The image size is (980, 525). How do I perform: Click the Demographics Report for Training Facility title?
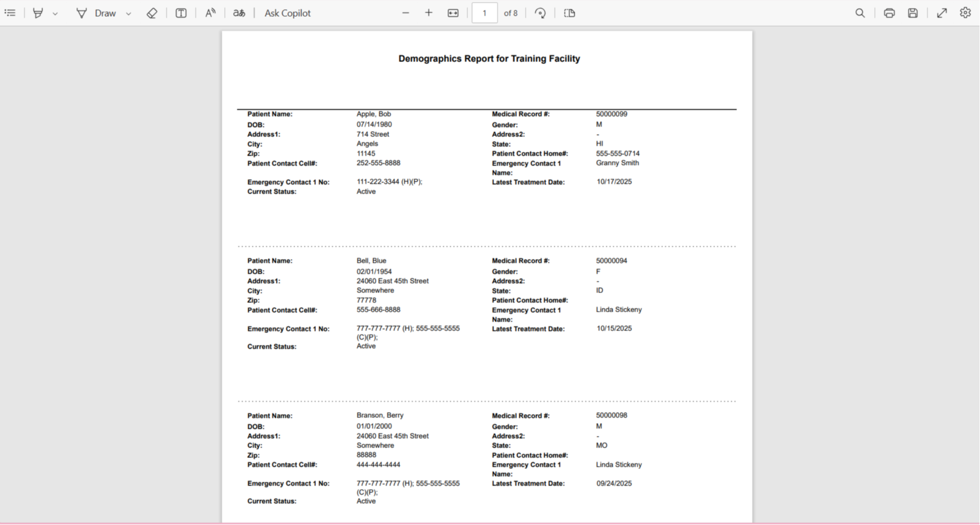(489, 59)
